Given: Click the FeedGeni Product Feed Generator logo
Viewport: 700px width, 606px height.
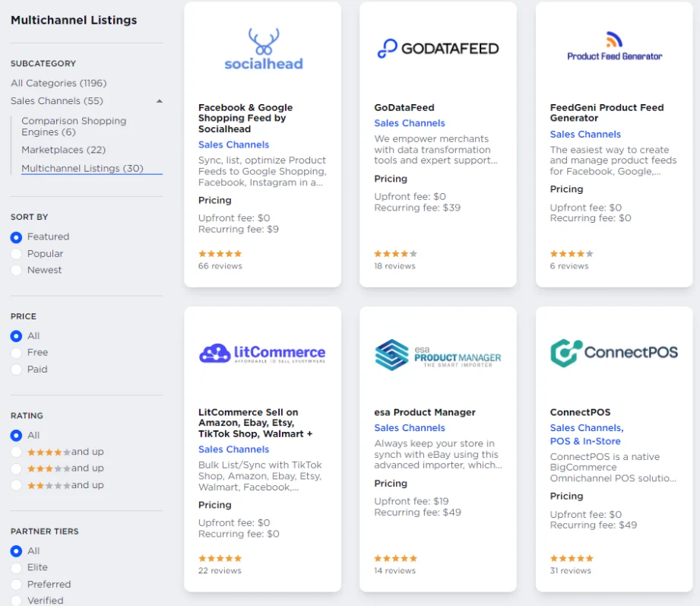Looking at the screenshot, I should tap(613, 42).
